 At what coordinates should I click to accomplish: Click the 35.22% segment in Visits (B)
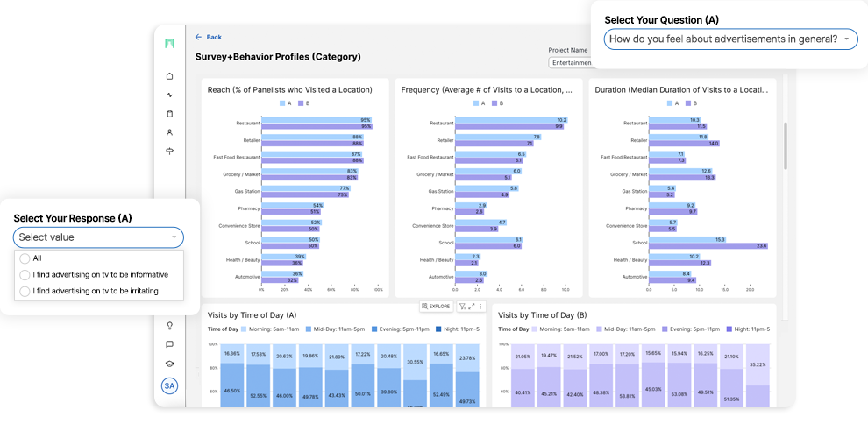pyautogui.click(x=758, y=364)
